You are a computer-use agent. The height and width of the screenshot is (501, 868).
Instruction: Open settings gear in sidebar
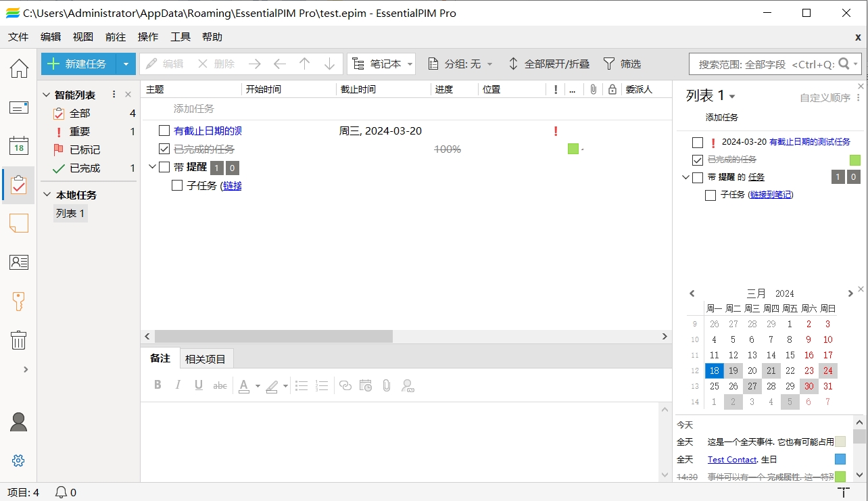pos(18,460)
